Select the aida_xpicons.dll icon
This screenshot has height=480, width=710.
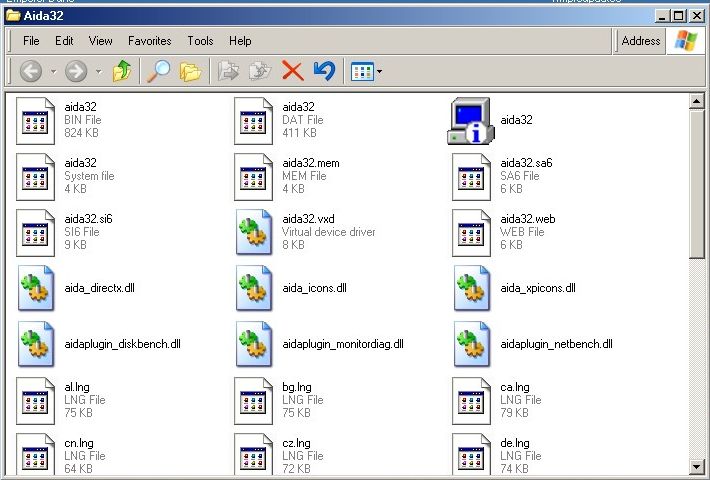click(x=472, y=288)
